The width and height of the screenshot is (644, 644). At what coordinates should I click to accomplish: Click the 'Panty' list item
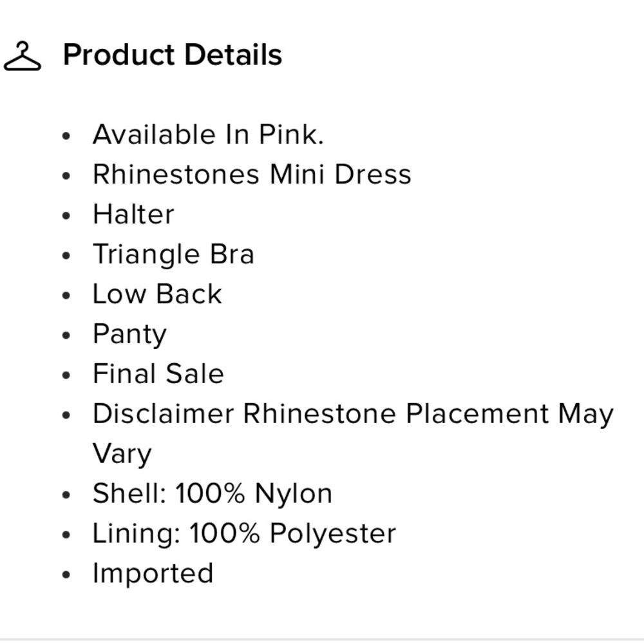click(x=129, y=334)
